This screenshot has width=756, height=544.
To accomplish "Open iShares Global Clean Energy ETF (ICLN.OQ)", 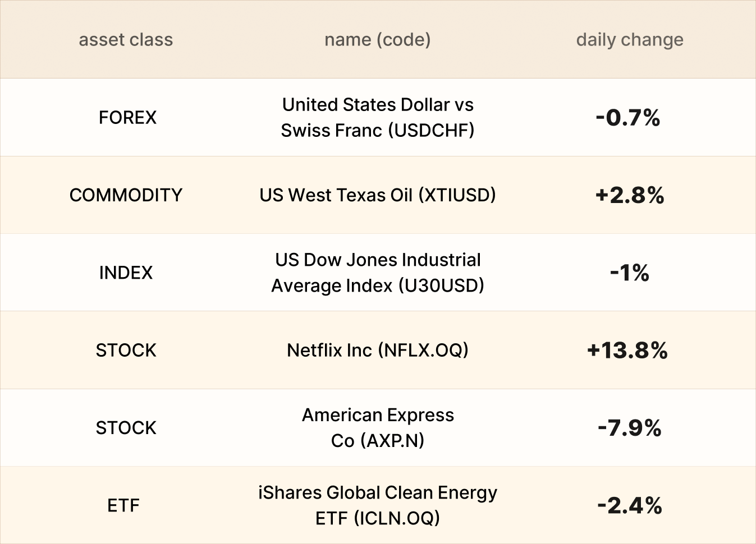I will click(x=377, y=505).
